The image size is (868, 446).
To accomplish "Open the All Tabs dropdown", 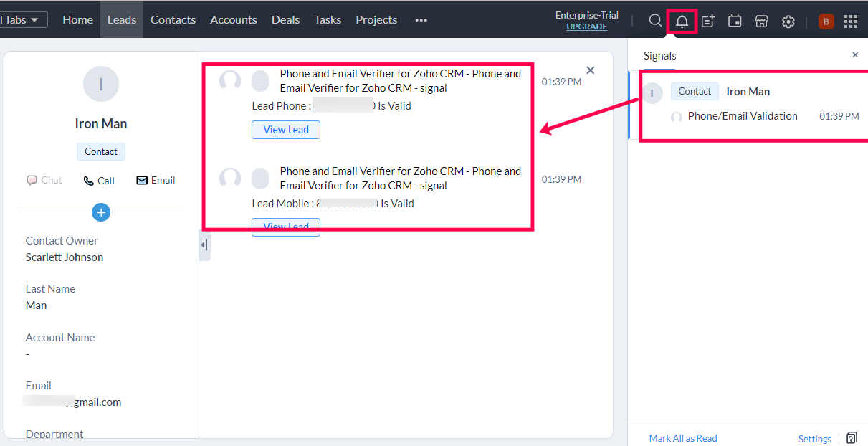I will click(24, 20).
